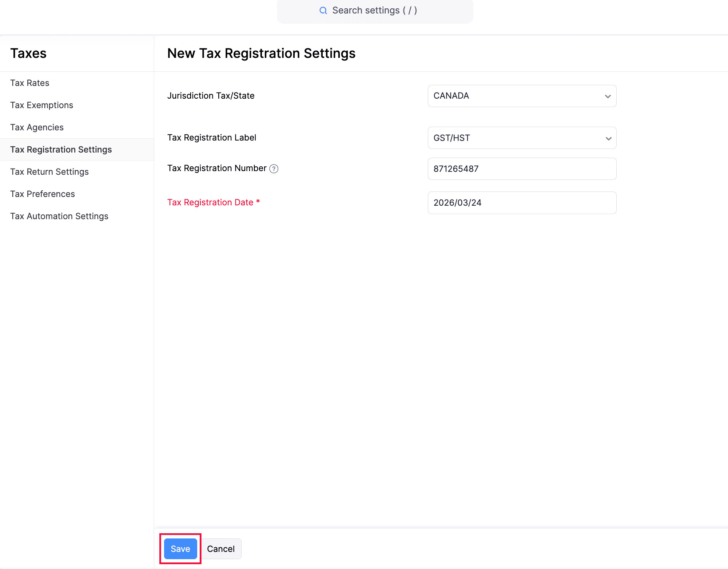Image resolution: width=728 pixels, height=569 pixels.
Task: Click the red Tax Registration Date label
Action: [214, 202]
